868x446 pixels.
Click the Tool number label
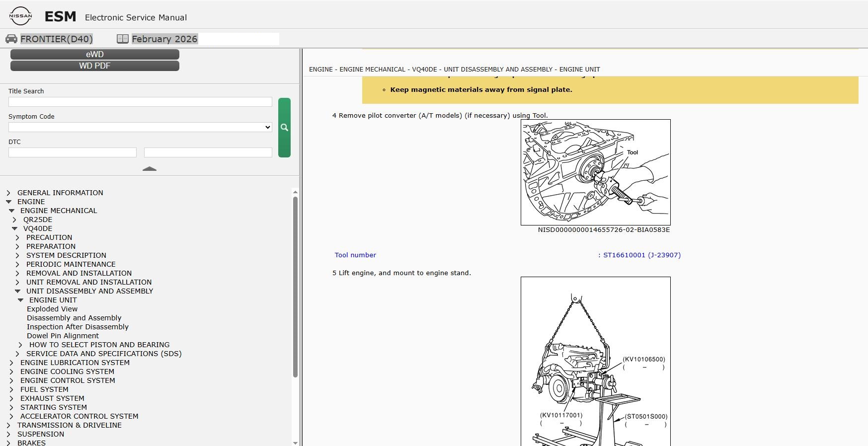coord(355,255)
